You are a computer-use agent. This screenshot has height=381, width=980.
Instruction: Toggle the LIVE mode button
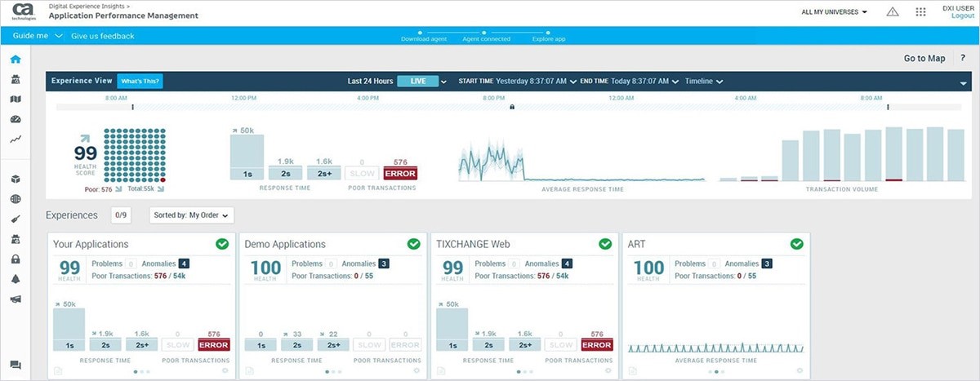coord(417,82)
